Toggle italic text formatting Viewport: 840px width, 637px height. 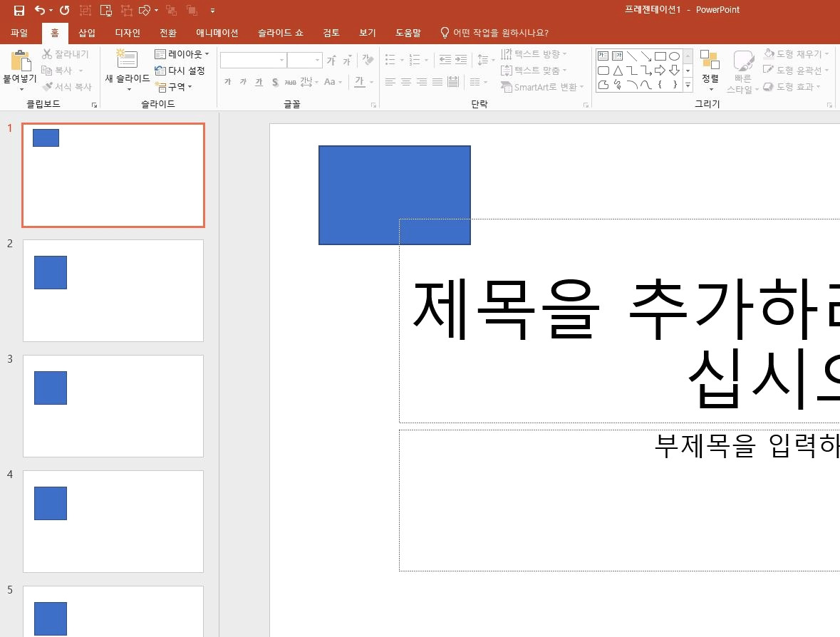pyautogui.click(x=243, y=82)
